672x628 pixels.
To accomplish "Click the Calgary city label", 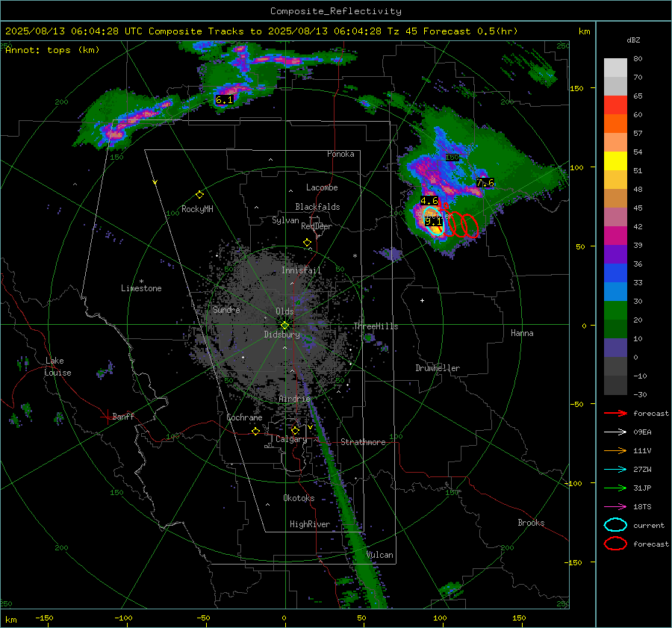I will (x=291, y=439).
